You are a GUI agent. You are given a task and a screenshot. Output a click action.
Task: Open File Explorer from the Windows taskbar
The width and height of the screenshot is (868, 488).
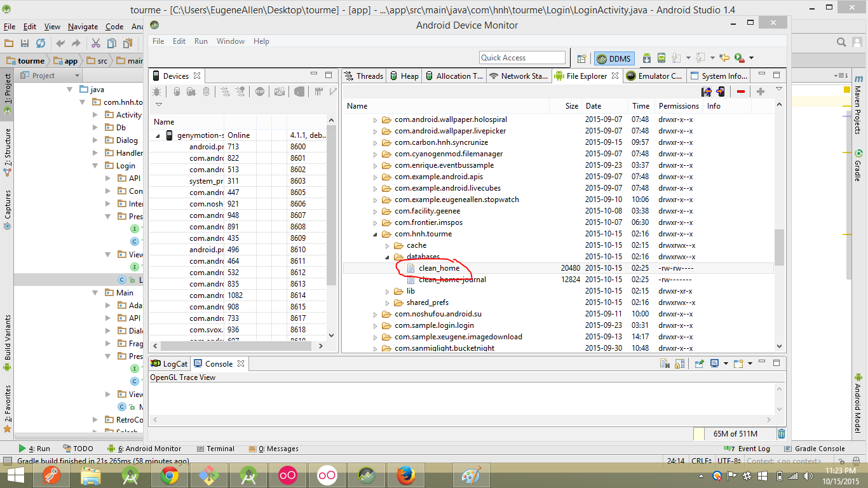point(91,475)
